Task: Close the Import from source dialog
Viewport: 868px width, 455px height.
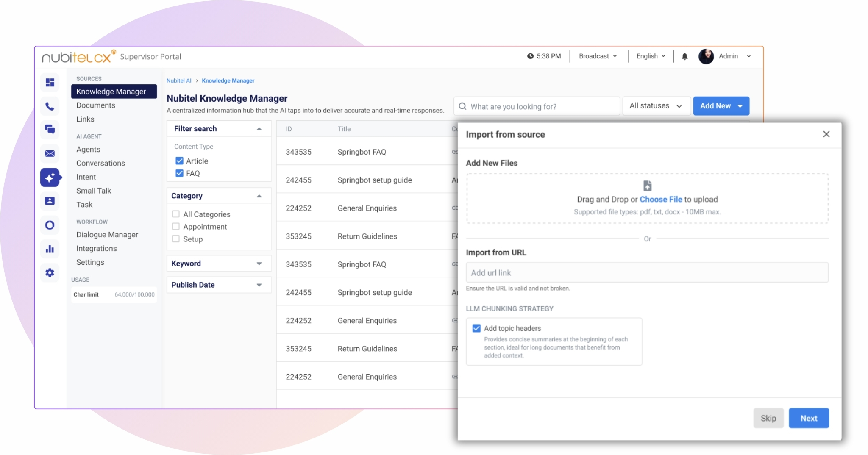Action: pos(826,134)
